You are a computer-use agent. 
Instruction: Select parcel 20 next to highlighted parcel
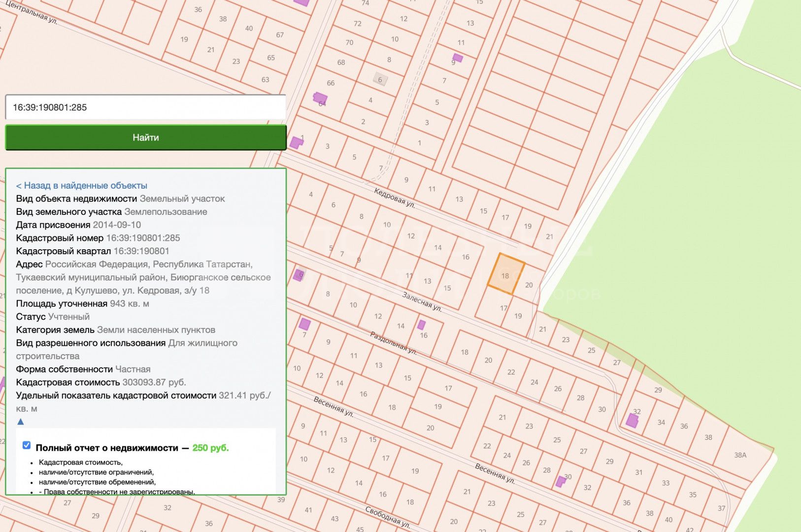pos(529,285)
